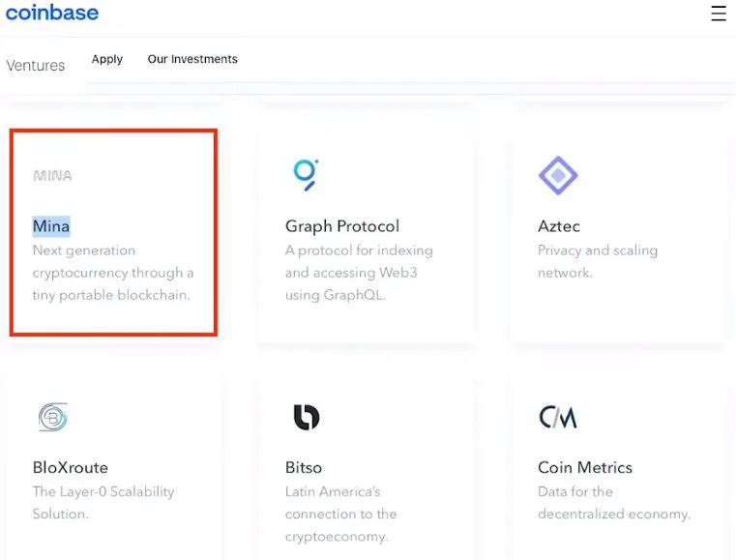Viewport: 736px width, 560px height.
Task: Click the Bitso card heading
Action: pyautogui.click(x=304, y=467)
